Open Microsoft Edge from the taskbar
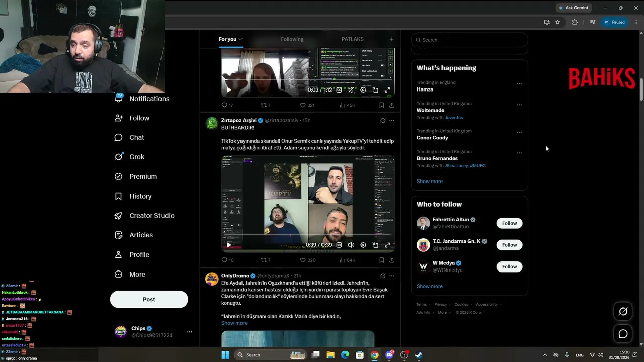Image resolution: width=644 pixels, height=362 pixels. pyautogui.click(x=345, y=355)
